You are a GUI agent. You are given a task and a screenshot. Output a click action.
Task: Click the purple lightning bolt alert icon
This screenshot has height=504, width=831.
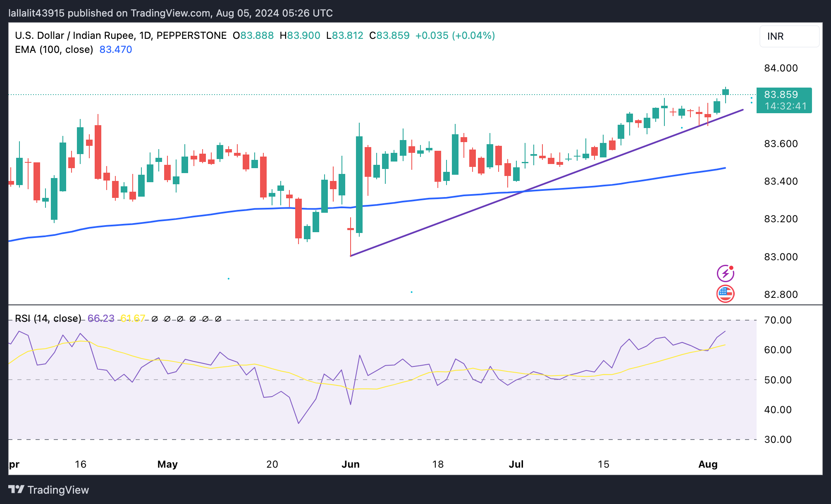click(x=725, y=273)
